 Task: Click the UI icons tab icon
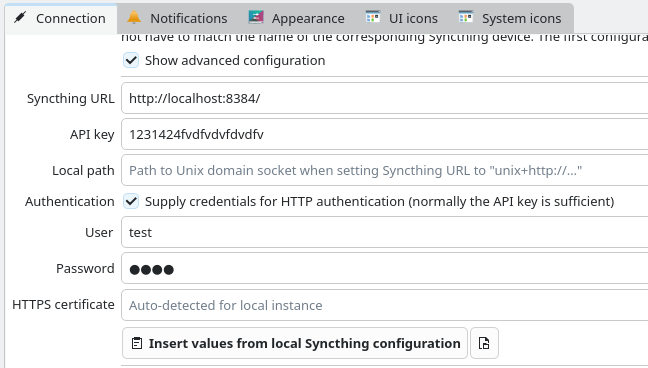373,17
